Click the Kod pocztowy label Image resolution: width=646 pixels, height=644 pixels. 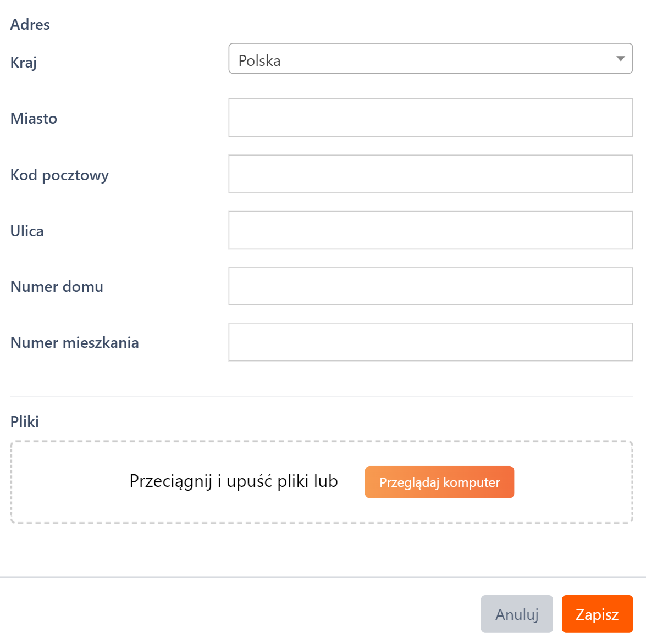coord(59,175)
